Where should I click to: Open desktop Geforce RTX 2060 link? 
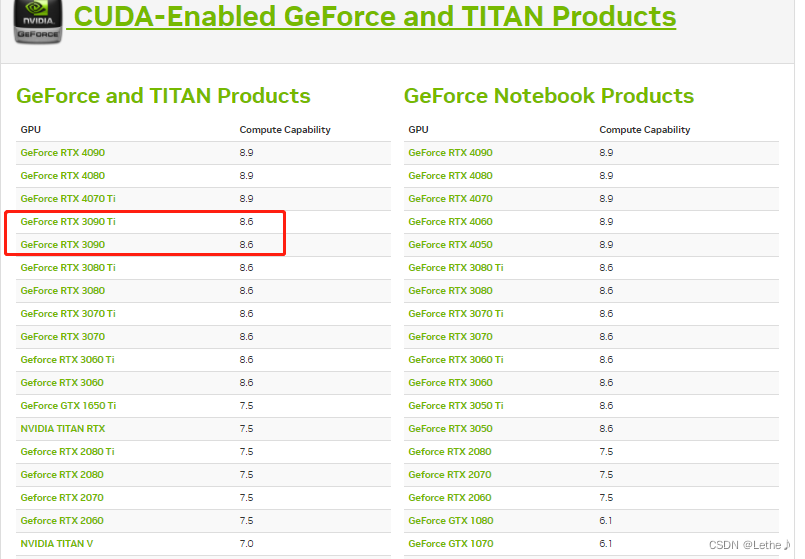coord(62,521)
